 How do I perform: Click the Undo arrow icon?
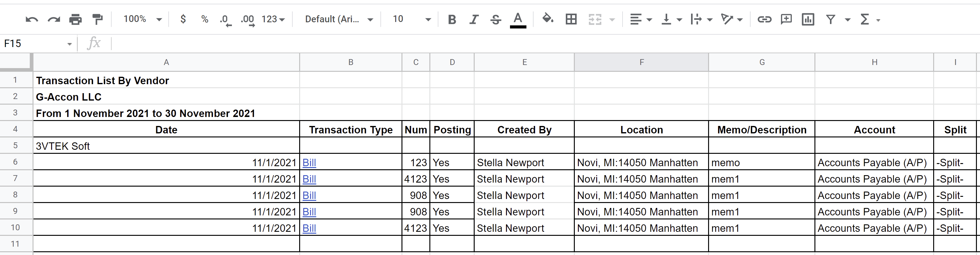point(32,19)
